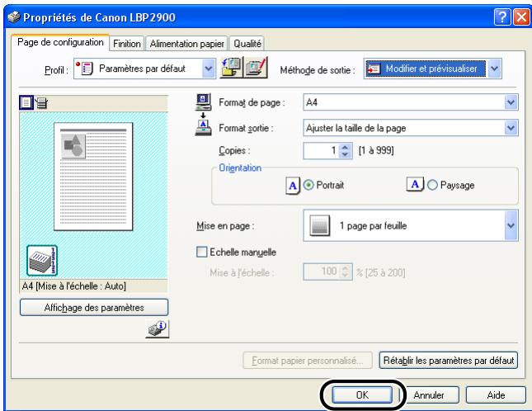Select the Portrait radio button
This screenshot has width=532, height=411.
click(x=308, y=185)
